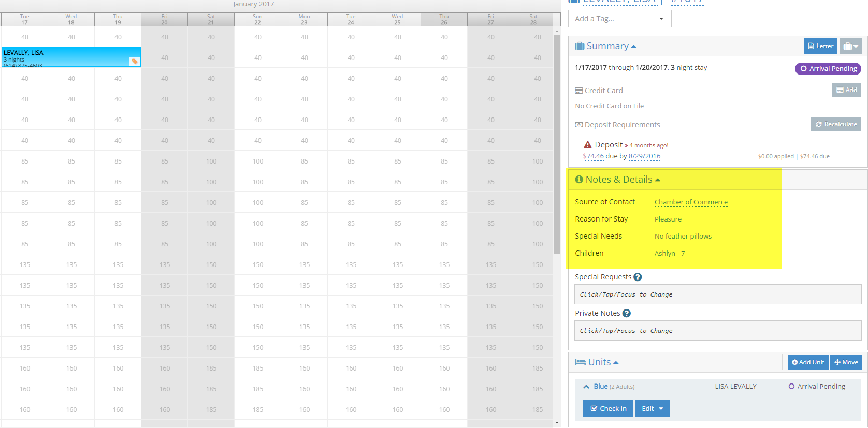Open the Add a Tag dropdown
This screenshot has width=868, height=428.
click(x=619, y=19)
